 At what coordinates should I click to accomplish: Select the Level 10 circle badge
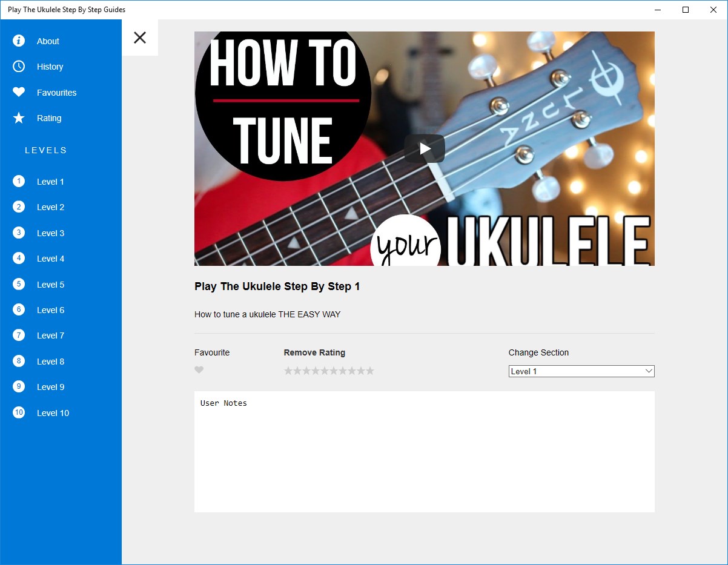click(x=19, y=412)
